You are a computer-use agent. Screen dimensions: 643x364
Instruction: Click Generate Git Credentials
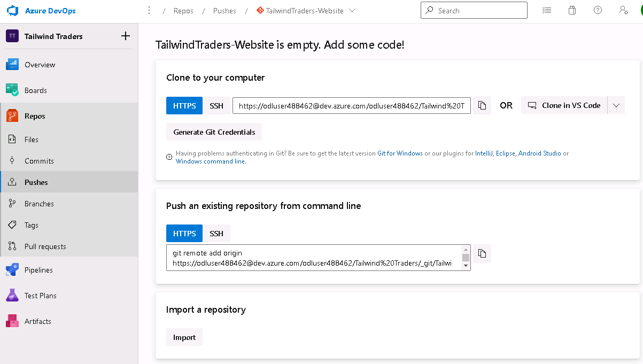pos(214,131)
